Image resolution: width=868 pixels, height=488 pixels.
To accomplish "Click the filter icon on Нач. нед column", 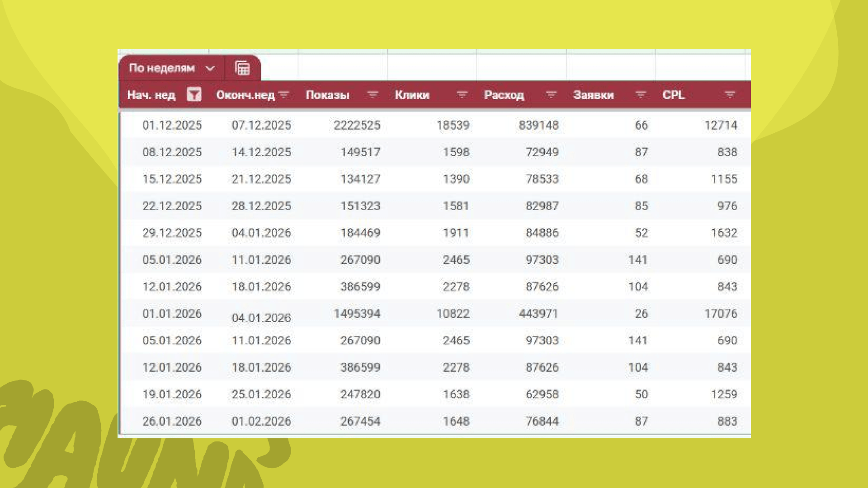I will click(x=194, y=95).
